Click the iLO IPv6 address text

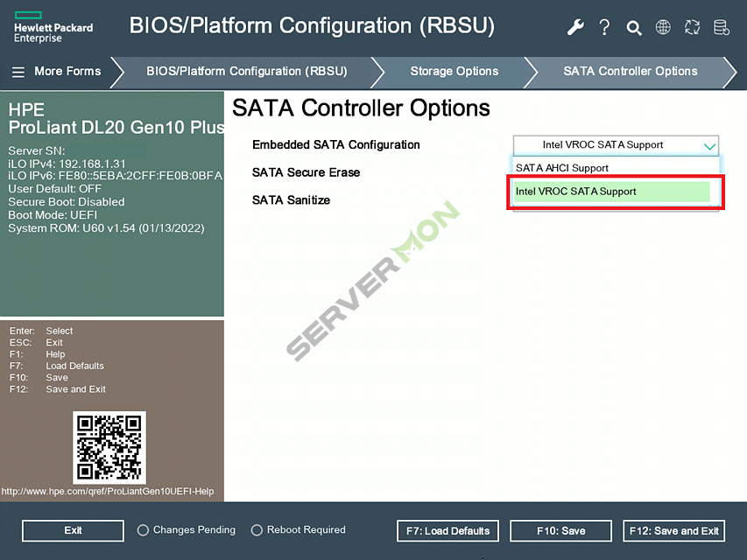coord(116,176)
